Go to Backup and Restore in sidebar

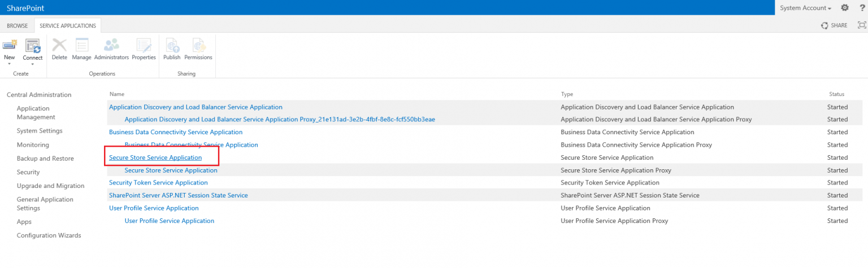tap(45, 159)
